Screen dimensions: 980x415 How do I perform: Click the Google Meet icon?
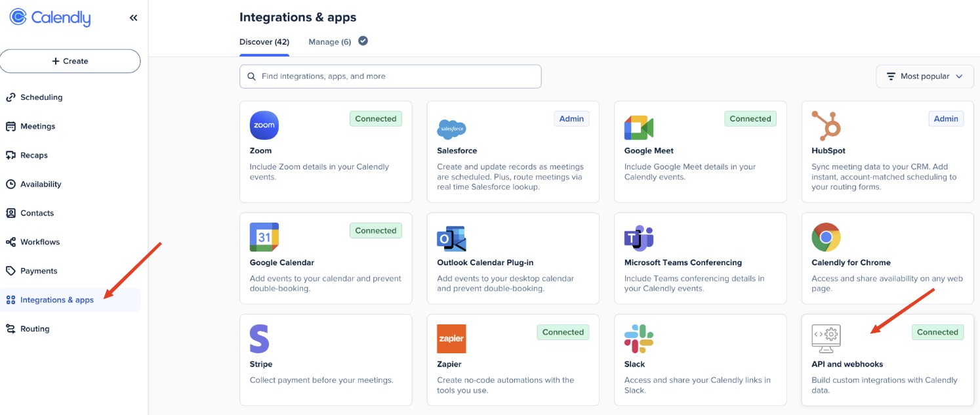(x=638, y=127)
